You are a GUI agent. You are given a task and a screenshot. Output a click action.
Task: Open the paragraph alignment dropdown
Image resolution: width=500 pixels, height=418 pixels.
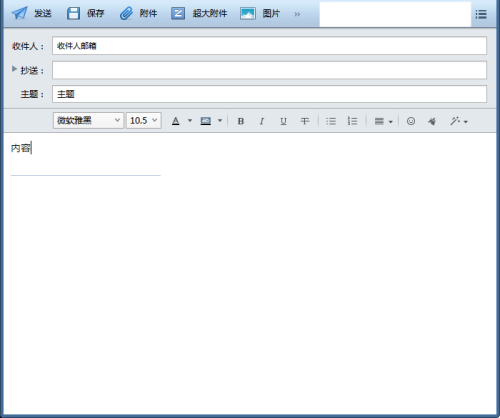[x=383, y=121]
